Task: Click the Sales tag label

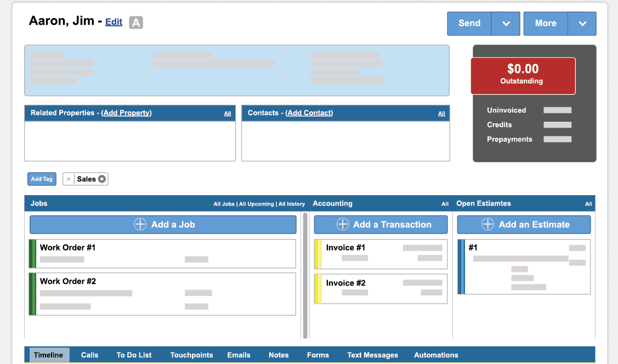Action: pos(86,179)
